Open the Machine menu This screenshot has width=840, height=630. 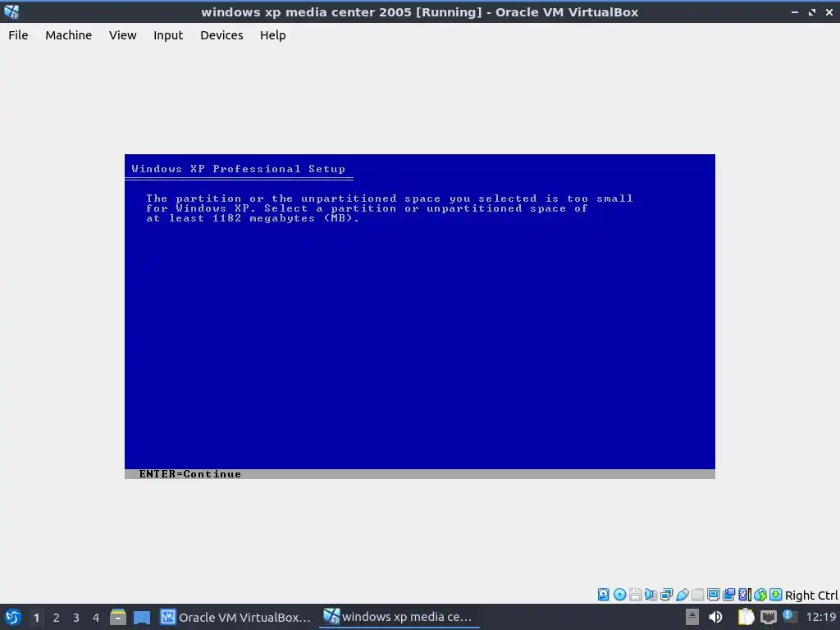pyautogui.click(x=69, y=35)
